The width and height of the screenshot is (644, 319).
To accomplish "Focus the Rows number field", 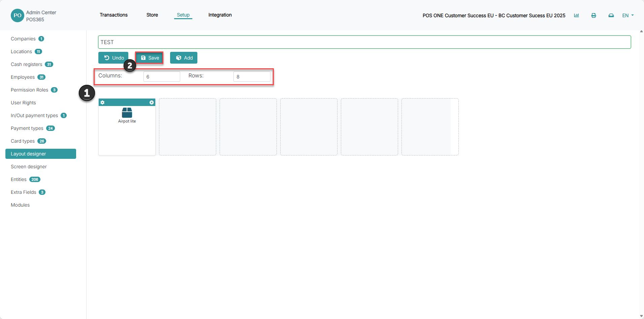I will 252,76.
